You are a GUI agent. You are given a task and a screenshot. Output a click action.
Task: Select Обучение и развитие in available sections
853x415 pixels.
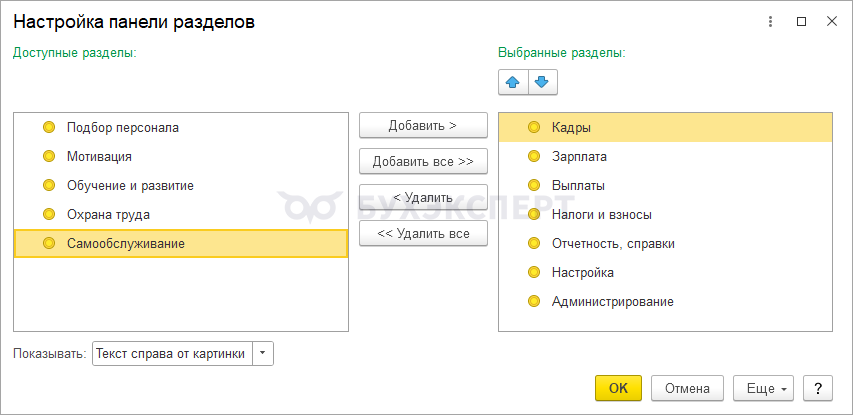click(x=130, y=185)
